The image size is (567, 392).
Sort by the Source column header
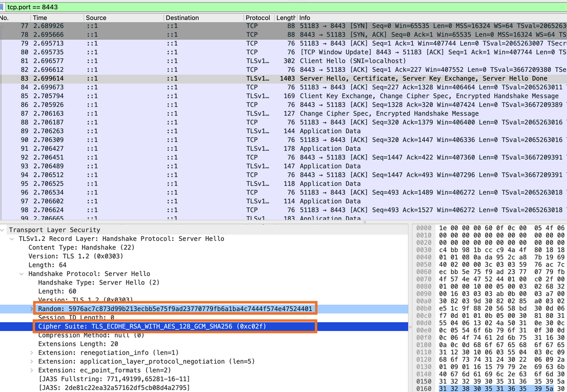(x=123, y=17)
